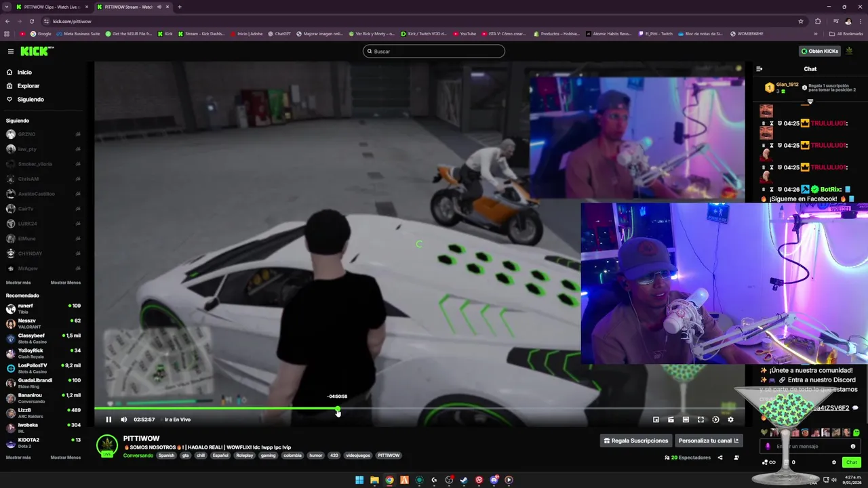868x488 pixels.
Task: Open player settings gear
Action: click(730, 420)
